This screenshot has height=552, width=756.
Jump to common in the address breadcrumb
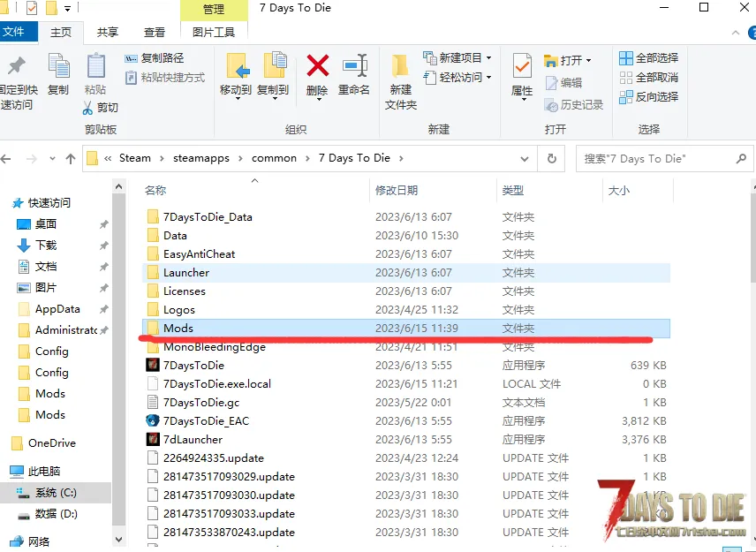pyautogui.click(x=274, y=158)
